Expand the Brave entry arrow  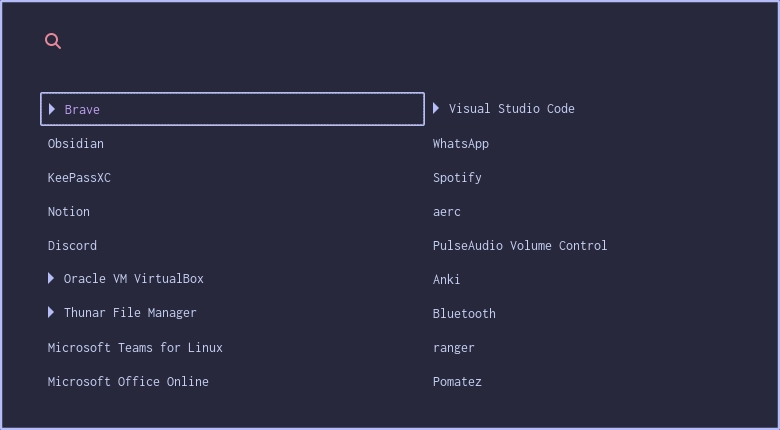[x=52, y=109]
